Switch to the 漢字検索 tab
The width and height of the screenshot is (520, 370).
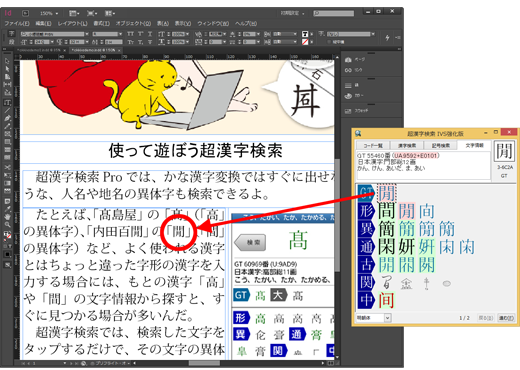point(407,145)
